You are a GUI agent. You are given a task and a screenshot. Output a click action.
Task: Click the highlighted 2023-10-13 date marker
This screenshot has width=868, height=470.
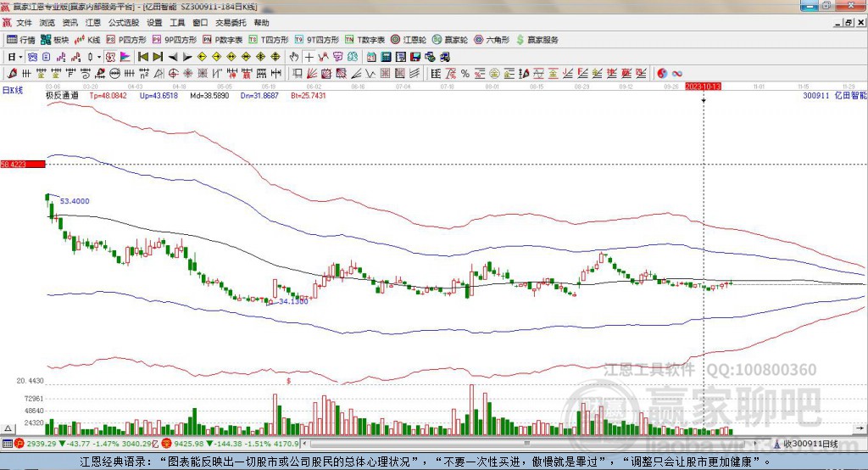click(x=703, y=87)
